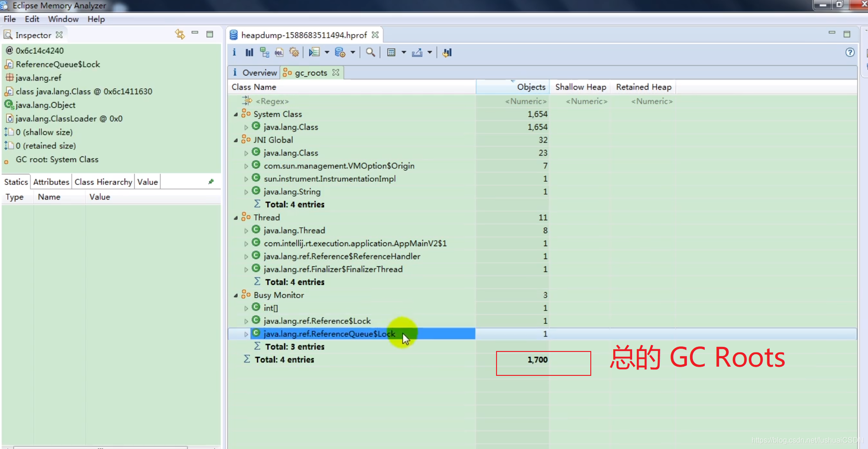Collapse the Busy Monitor node

point(236,295)
